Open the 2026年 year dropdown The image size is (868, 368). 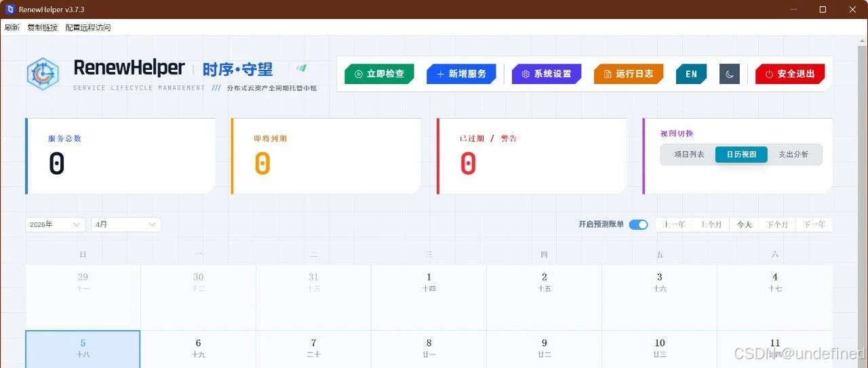click(56, 224)
